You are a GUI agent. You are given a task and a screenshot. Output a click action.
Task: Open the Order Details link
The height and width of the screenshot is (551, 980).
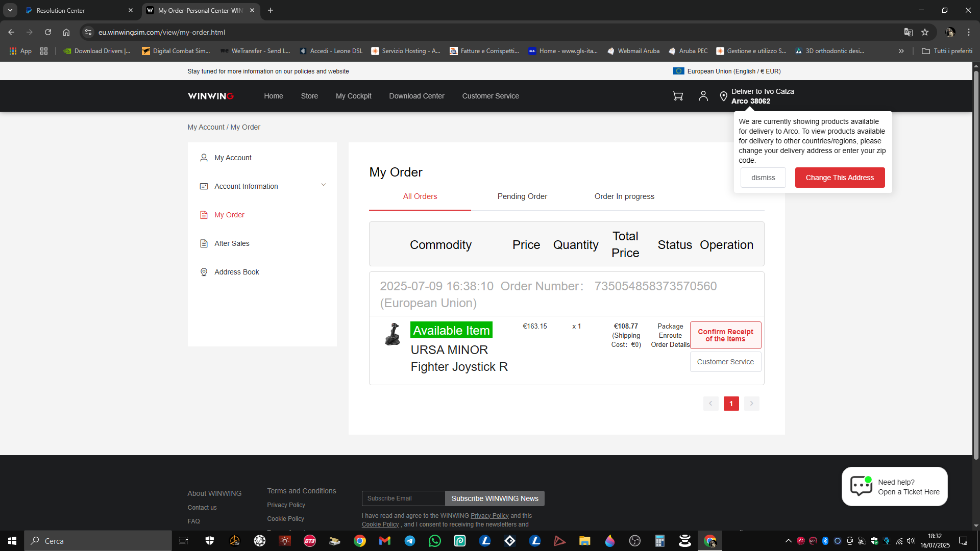pos(670,345)
